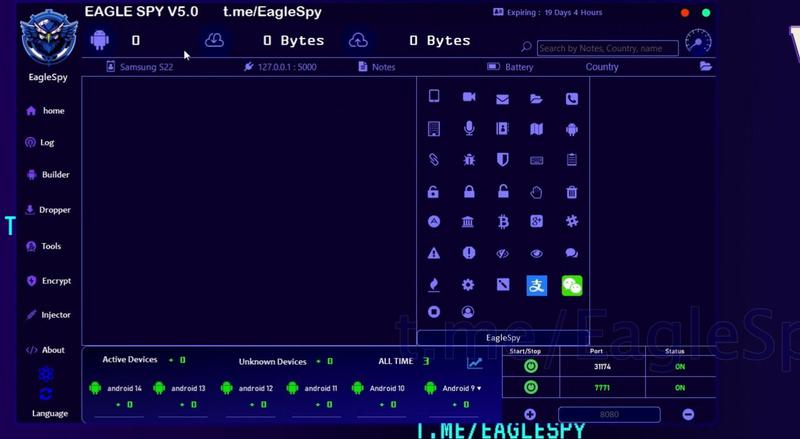Click the open padlock right of the closed lock
The height and width of the screenshot is (439, 800).
[503, 191]
